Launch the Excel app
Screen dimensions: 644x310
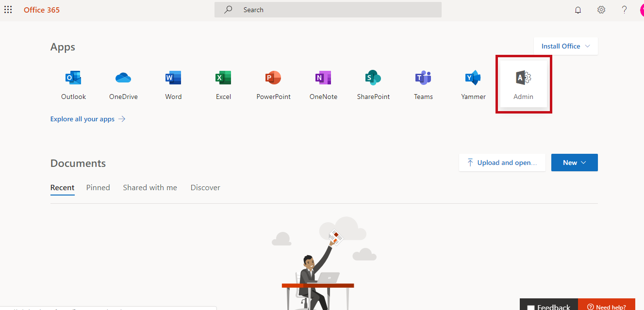(223, 84)
